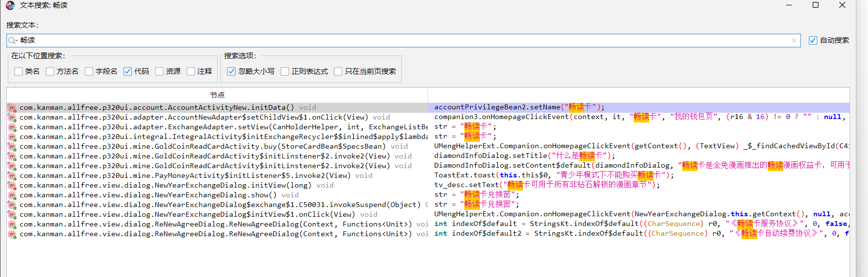Image resolution: width=868 pixels, height=277 pixels.
Task: Click code indexOf$default 畅读卡服务协议 line
Action: (641, 224)
